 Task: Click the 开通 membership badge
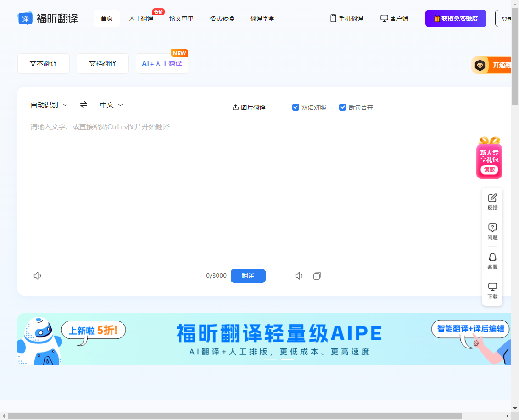point(491,65)
